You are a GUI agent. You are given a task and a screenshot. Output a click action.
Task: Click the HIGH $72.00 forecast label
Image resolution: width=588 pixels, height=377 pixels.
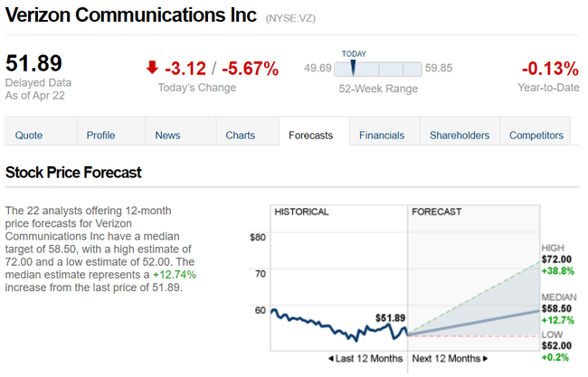(556, 259)
